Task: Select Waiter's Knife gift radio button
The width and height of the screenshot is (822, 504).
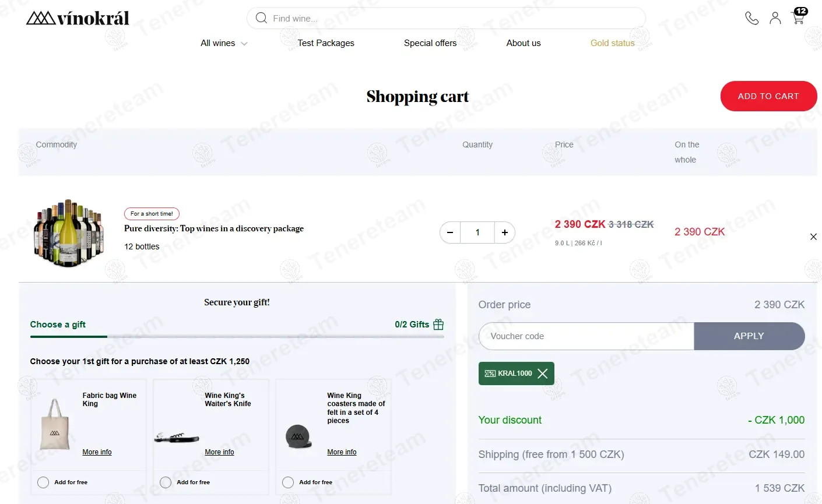Action: [x=166, y=482]
